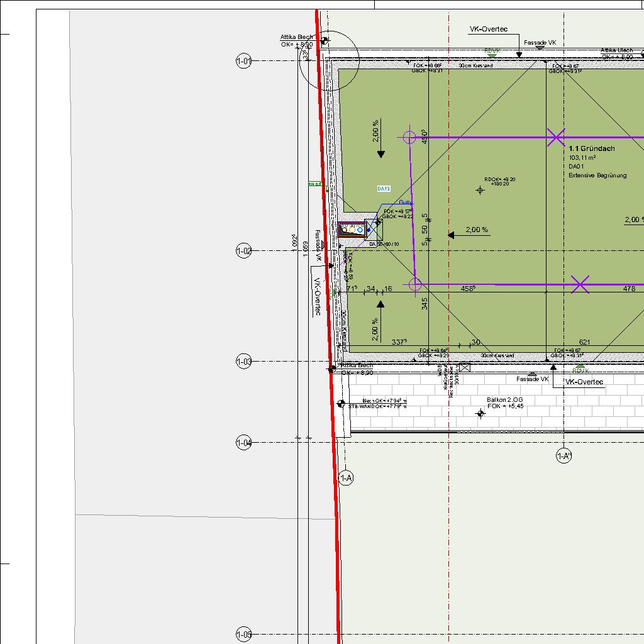The image size is (644, 644).
Task: Click the 1-04 grid axis bubble
Action: 243,443
